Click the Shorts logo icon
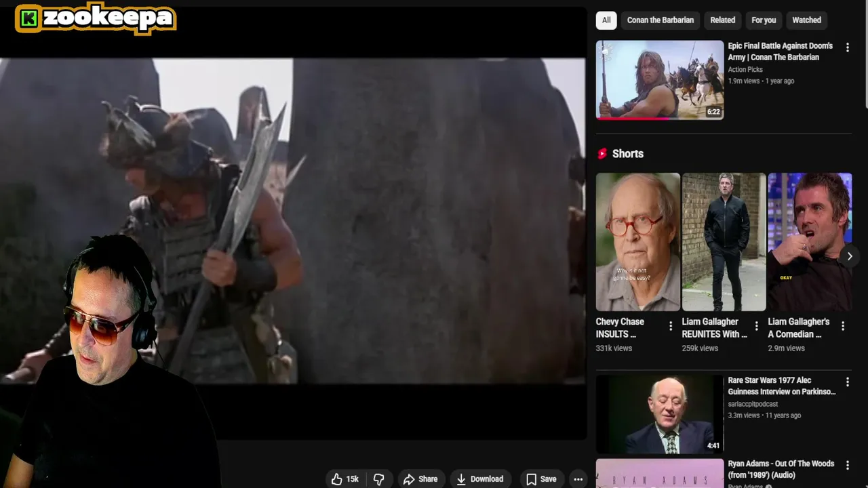The height and width of the screenshot is (488, 868). [601, 154]
